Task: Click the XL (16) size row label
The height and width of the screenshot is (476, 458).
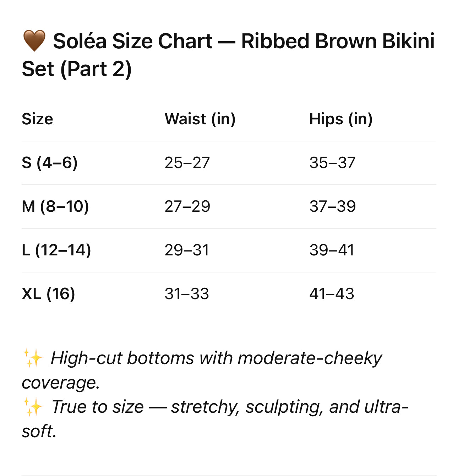Action: [x=48, y=294]
